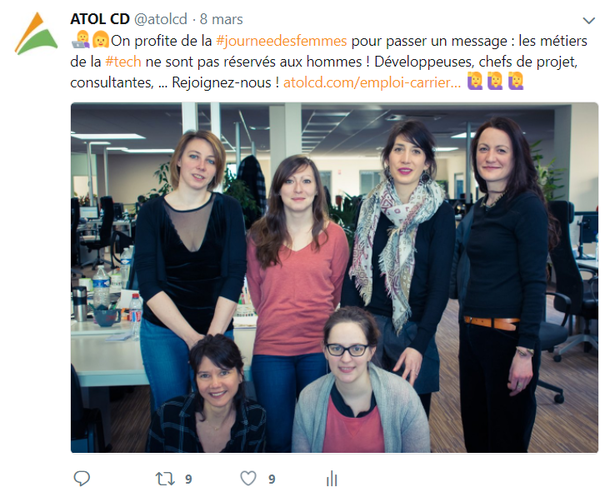Expand the tweet options chevron
This screenshot has width=610, height=497.
(x=589, y=20)
